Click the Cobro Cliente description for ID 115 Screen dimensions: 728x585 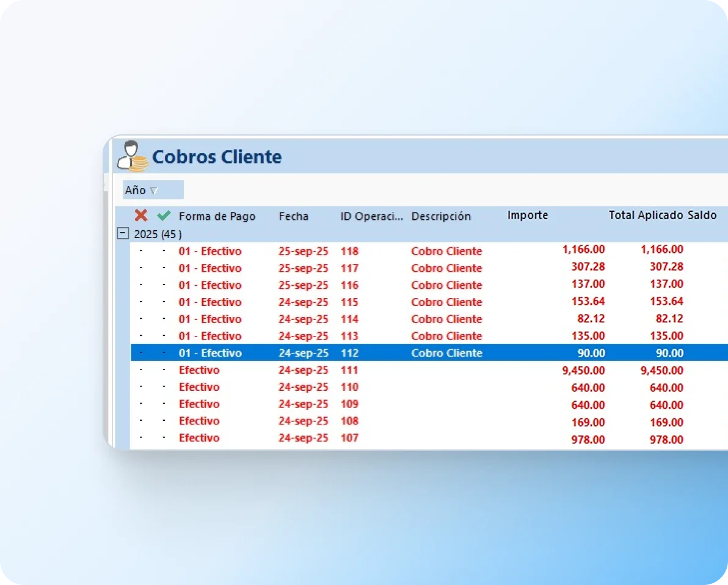[446, 302]
